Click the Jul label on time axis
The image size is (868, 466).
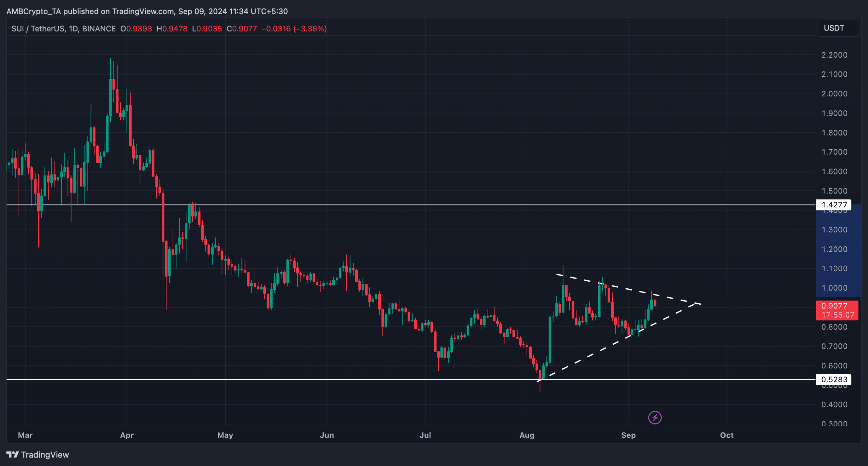(425, 435)
